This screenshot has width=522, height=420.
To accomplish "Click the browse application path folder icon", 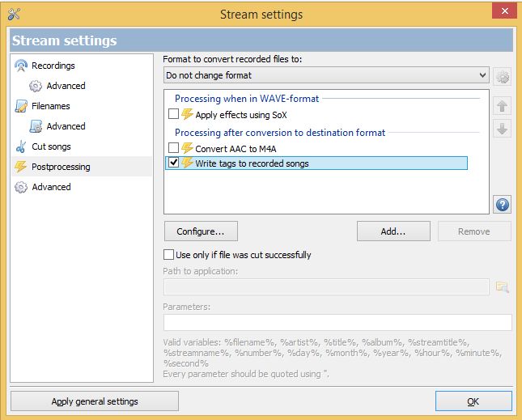I will [502, 286].
